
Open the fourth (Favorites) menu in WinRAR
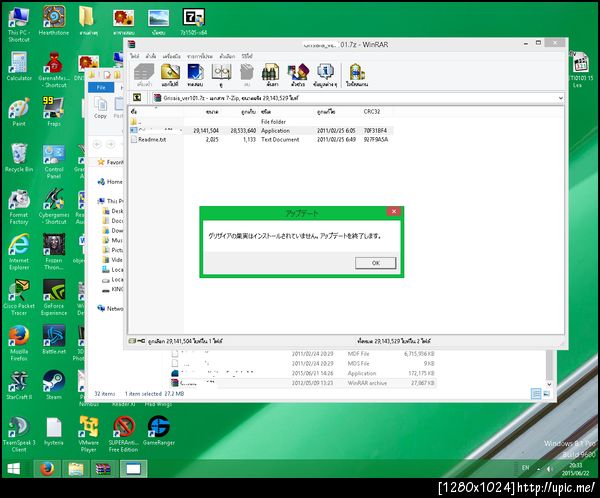pyautogui.click(x=200, y=56)
